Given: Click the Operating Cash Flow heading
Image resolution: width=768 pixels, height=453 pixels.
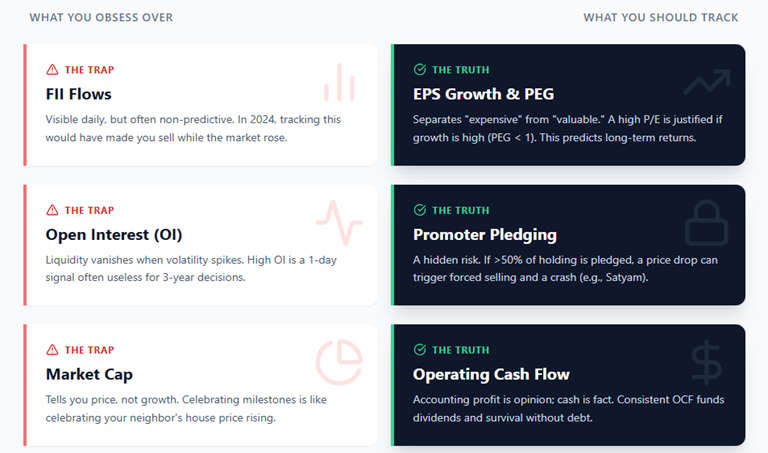Looking at the screenshot, I should click(491, 374).
